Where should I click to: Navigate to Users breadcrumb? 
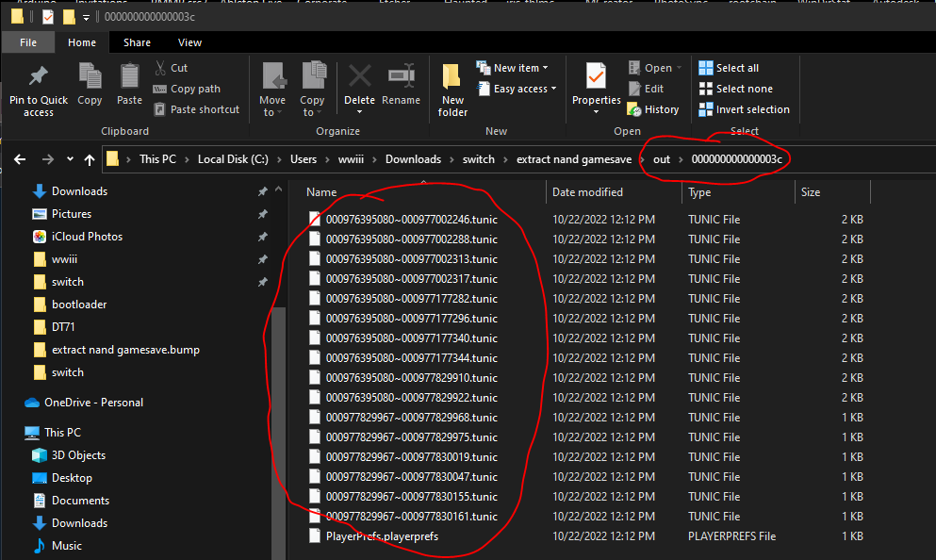pyautogui.click(x=304, y=159)
